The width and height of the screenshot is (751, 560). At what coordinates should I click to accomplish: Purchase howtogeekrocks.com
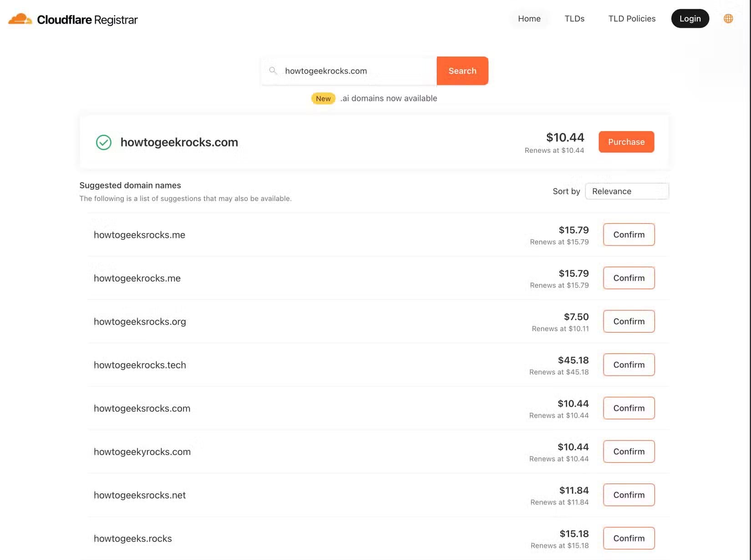(626, 142)
